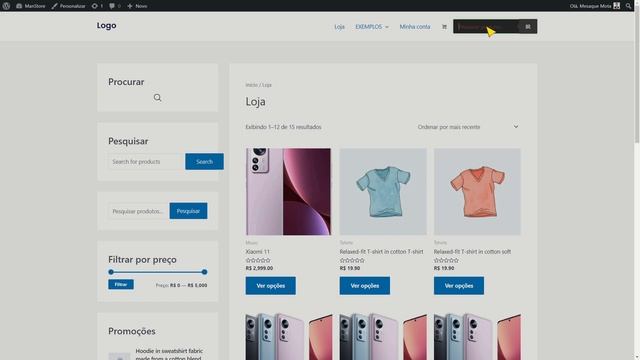The height and width of the screenshot is (360, 640).
Task: Open the shopping cart icon
Action: point(444,27)
